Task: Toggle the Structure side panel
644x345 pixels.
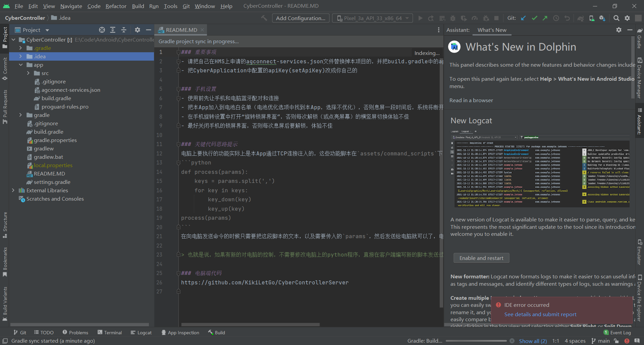Action: (5, 225)
